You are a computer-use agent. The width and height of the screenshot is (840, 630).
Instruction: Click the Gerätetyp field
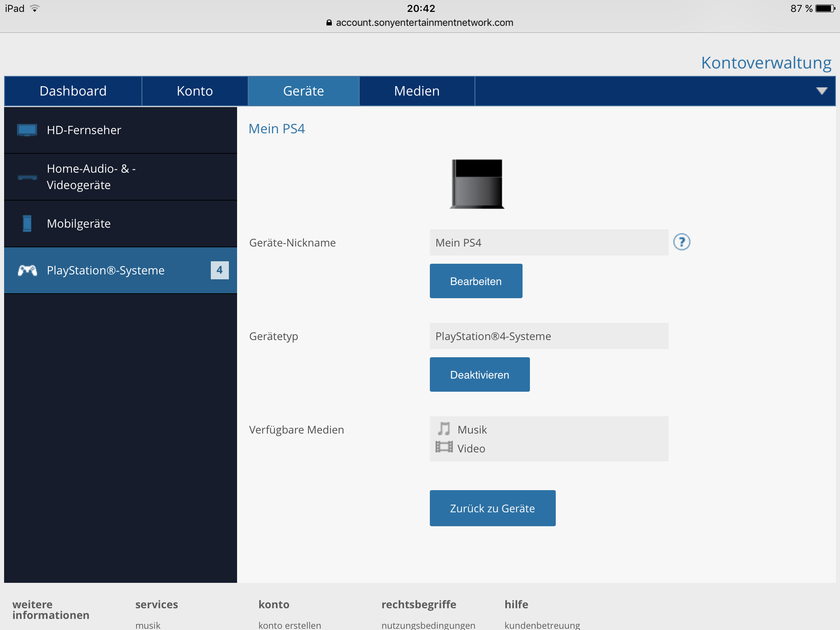coord(549,336)
